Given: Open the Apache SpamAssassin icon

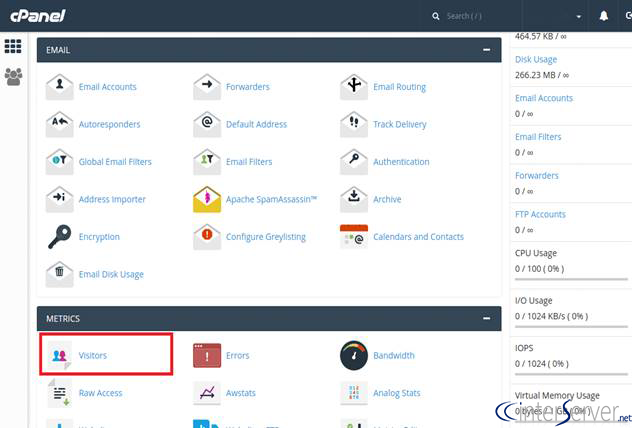Looking at the screenshot, I should click(x=207, y=199).
